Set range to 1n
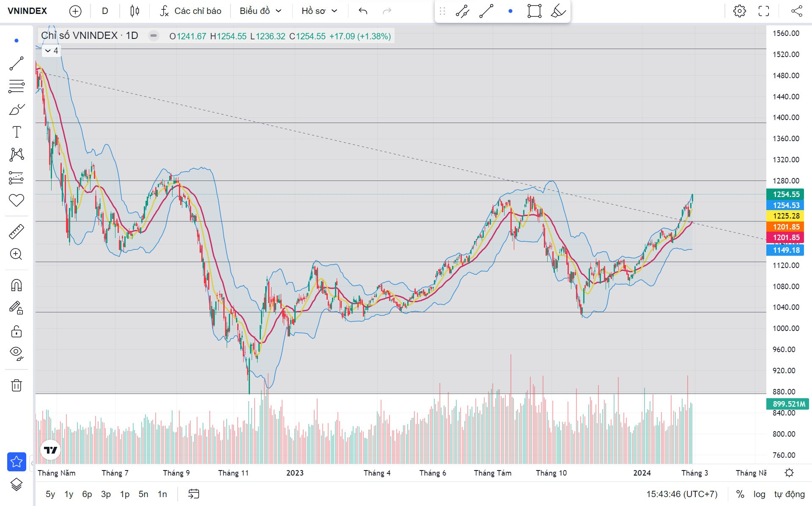This screenshot has height=506, width=812. (162, 494)
